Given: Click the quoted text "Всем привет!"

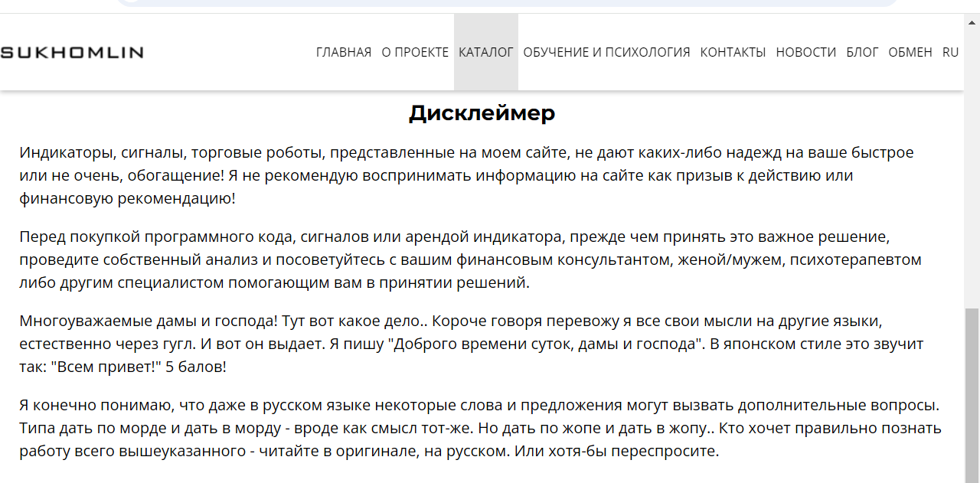Looking at the screenshot, I should point(107,367).
